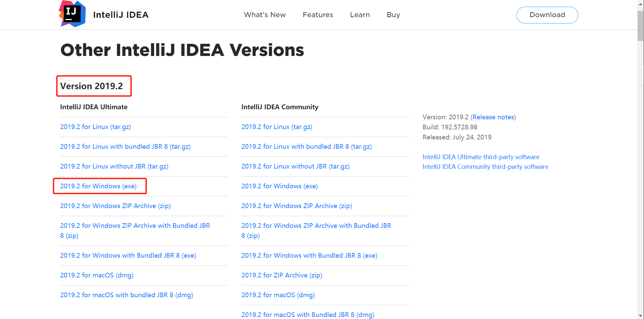Download Ultimate 2019.2 for Windows (exe)
Image resolution: width=644 pixels, height=319 pixels.
[x=98, y=186]
